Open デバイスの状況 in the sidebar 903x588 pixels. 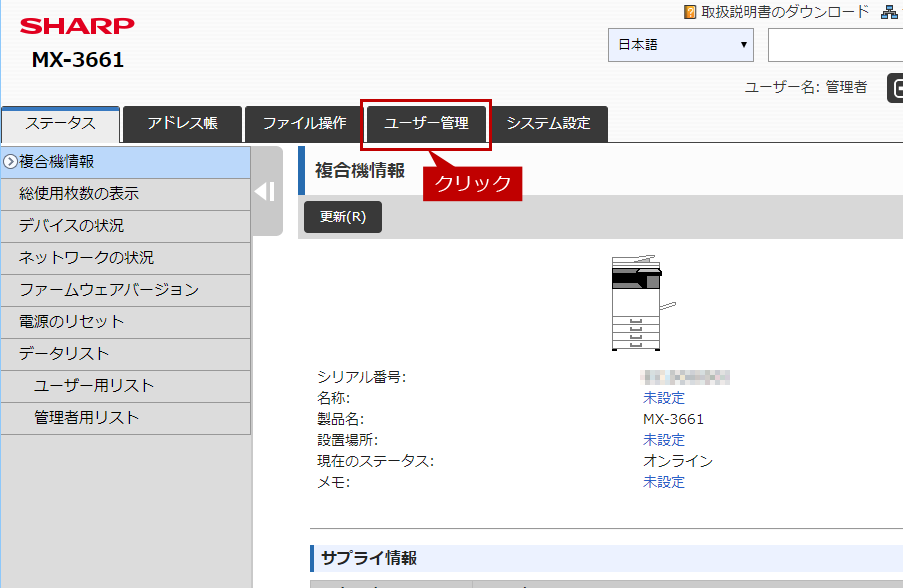tap(126, 226)
